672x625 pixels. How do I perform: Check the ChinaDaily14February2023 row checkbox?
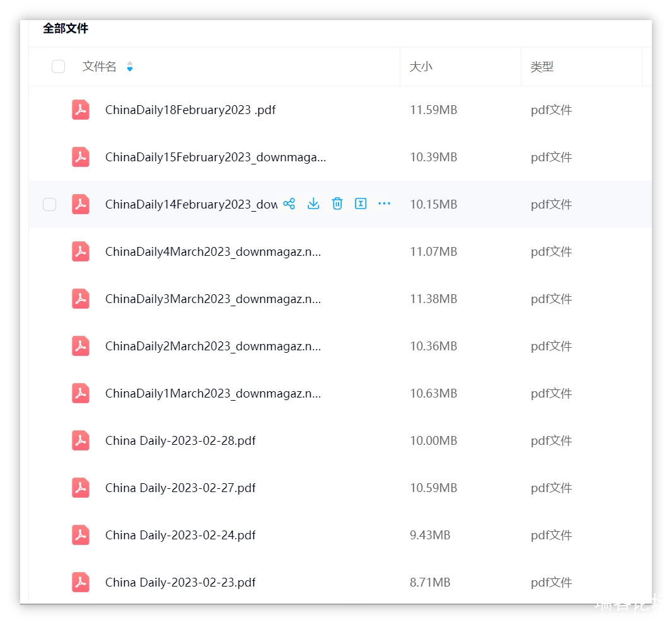coord(49,204)
